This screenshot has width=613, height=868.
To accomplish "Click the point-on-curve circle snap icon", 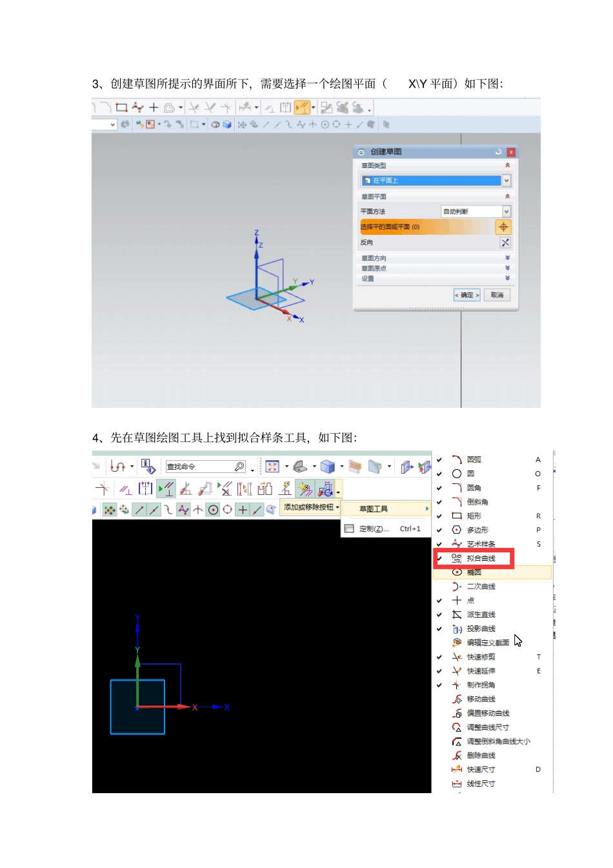I will click(x=213, y=510).
